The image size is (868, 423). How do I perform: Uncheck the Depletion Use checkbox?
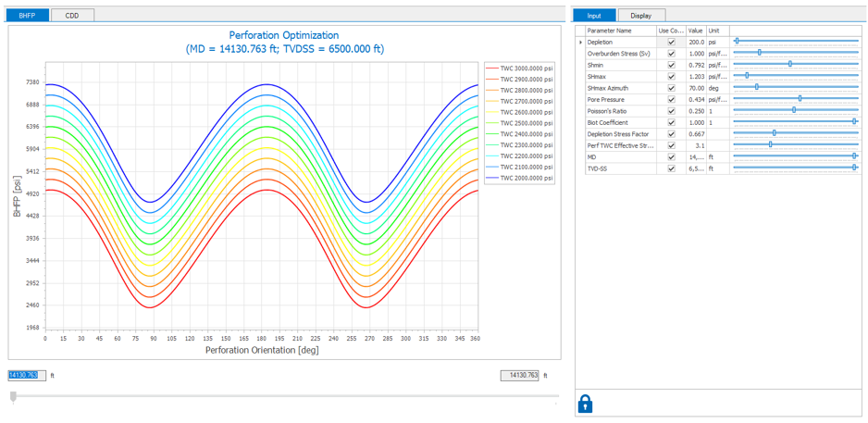click(671, 42)
